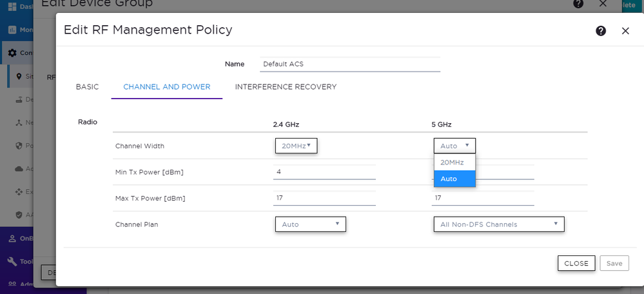Screen dimensions: 644x294
Task: Click the Dashboard grid icon in sidebar
Action: click(x=12, y=6)
